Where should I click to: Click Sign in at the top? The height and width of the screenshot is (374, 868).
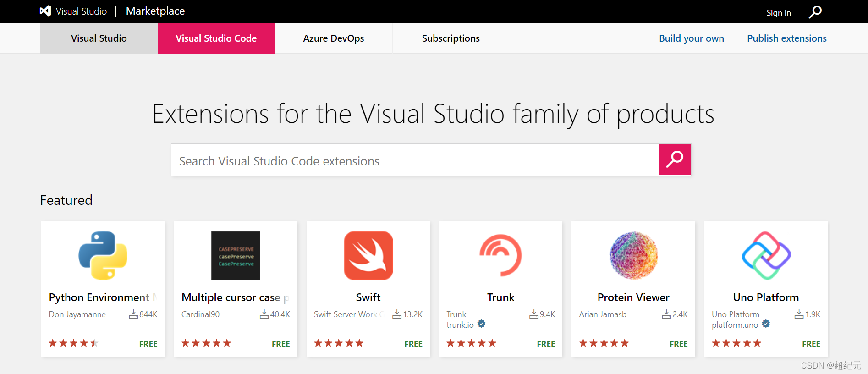point(779,13)
